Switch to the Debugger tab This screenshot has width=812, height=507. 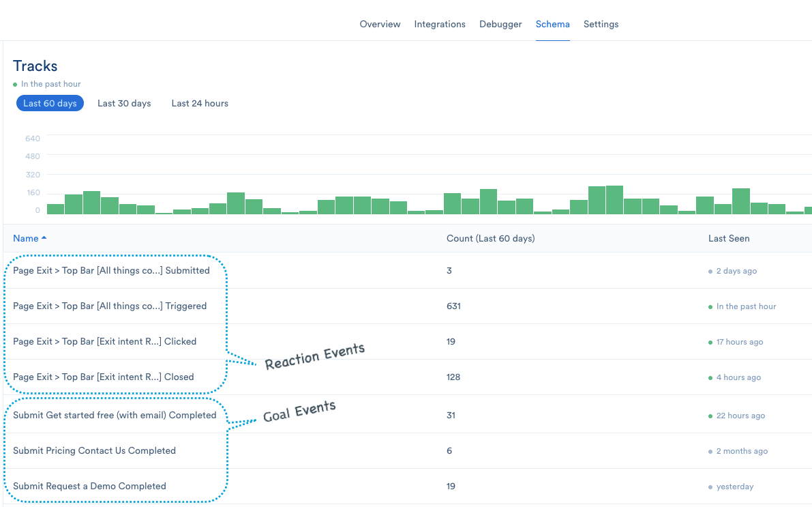pos(500,24)
